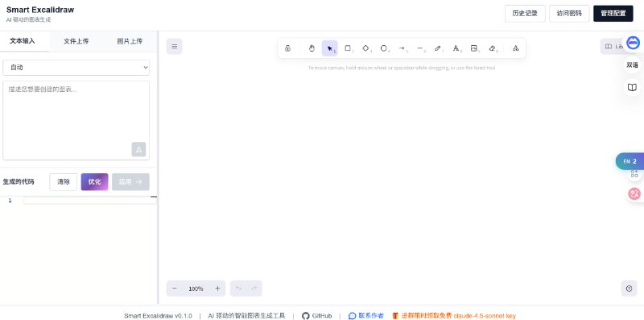The width and height of the screenshot is (644, 320).
Task: Select the Ellipse tool
Action: [x=384, y=48]
